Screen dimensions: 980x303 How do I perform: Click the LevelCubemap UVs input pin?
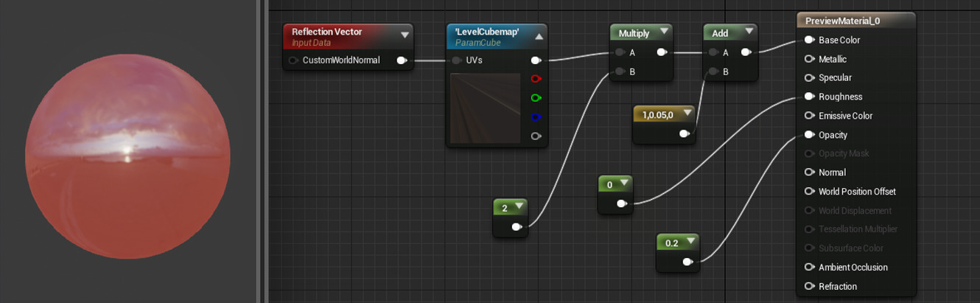pyautogui.click(x=458, y=60)
